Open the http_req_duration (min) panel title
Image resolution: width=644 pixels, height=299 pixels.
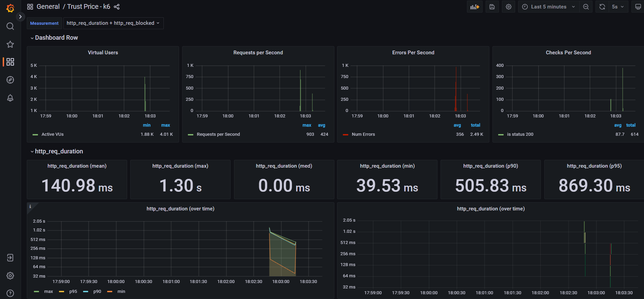click(x=387, y=166)
